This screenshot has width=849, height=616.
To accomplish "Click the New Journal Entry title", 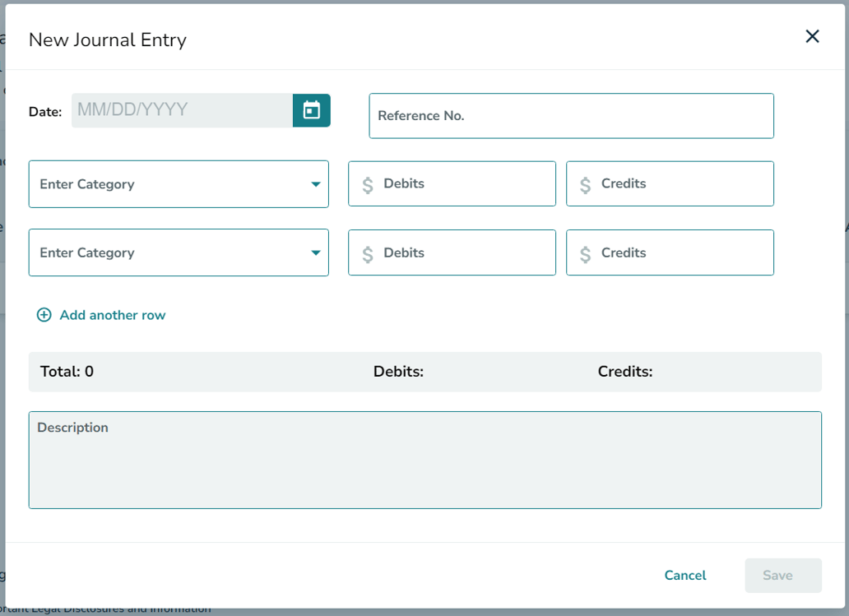I will pos(108,40).
